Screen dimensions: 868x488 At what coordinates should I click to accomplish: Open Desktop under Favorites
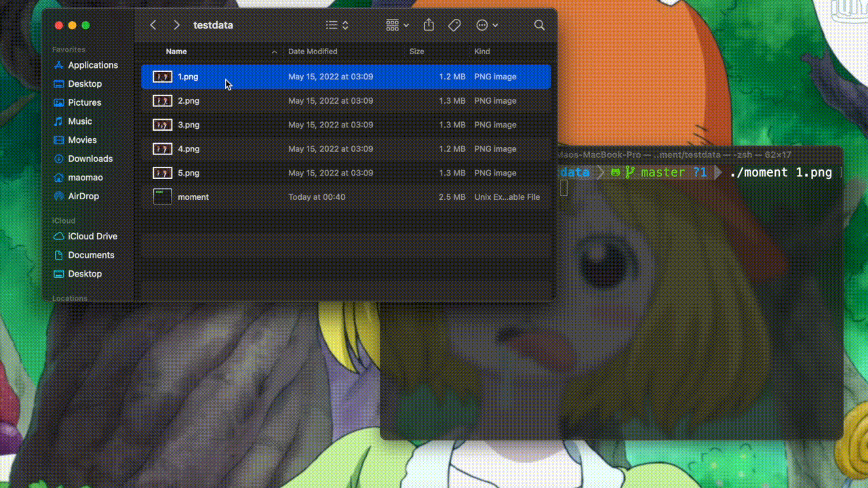tap(85, 84)
